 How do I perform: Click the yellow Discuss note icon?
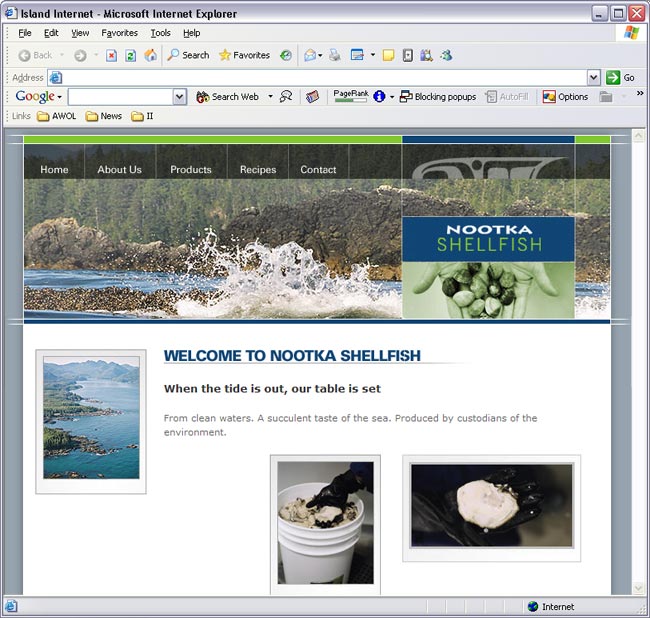point(388,56)
